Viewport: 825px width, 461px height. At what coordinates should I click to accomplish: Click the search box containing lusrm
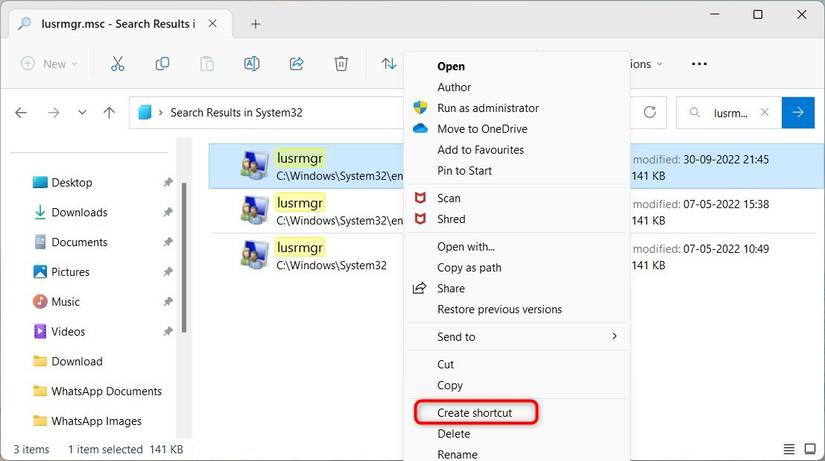tap(730, 113)
